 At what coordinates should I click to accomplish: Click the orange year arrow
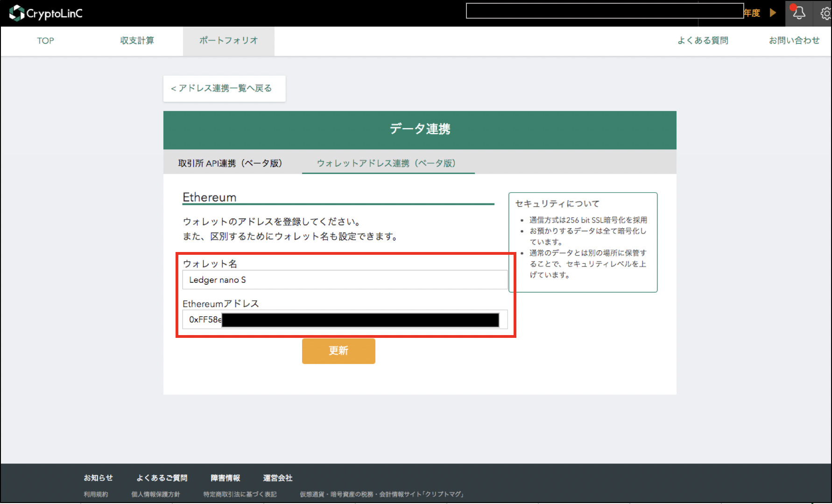(773, 13)
